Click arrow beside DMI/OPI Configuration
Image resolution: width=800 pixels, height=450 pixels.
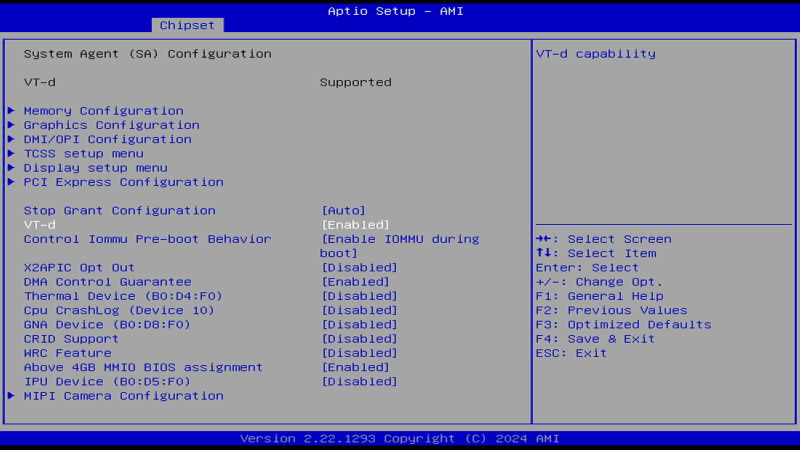pyautogui.click(x=11, y=139)
